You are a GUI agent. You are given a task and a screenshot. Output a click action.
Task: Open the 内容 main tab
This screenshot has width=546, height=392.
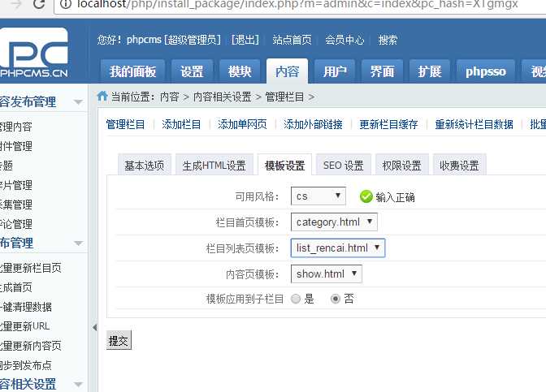pos(288,71)
